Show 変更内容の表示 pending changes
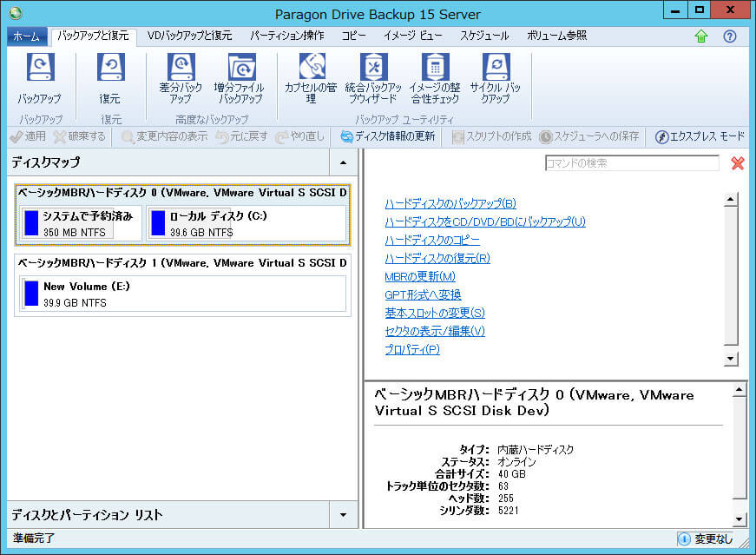Image resolution: width=756 pixels, height=555 pixels. [x=164, y=136]
